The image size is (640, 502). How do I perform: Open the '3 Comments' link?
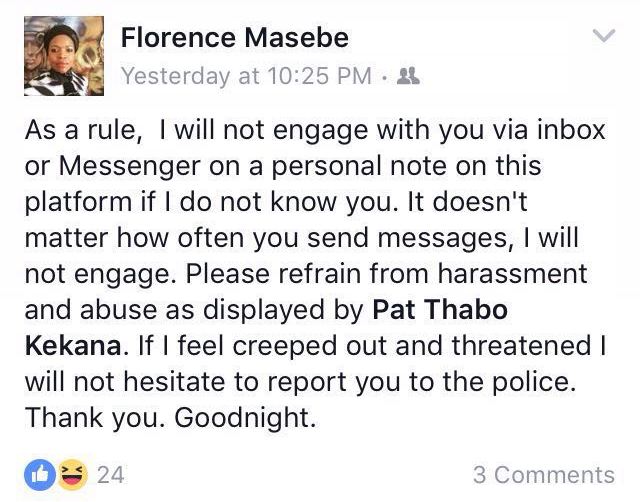pos(544,475)
